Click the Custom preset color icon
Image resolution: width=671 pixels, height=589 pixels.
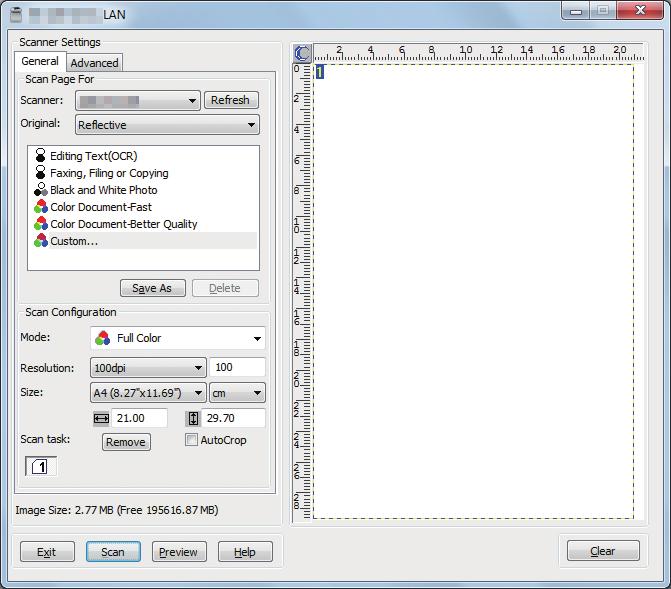[x=41, y=241]
